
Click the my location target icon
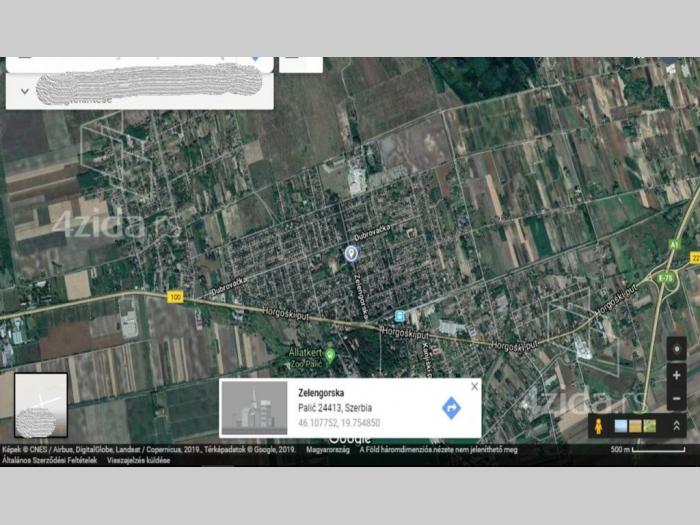point(676,349)
